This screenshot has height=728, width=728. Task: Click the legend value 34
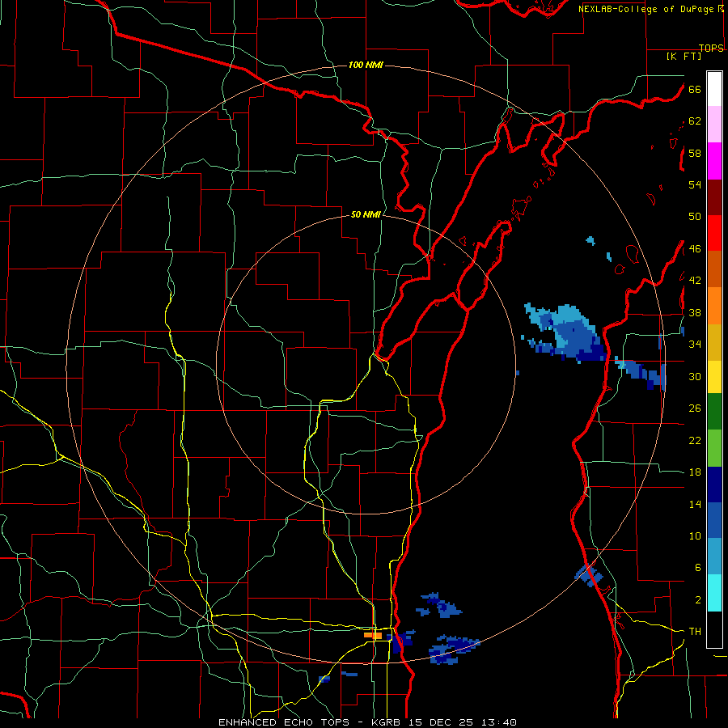click(x=695, y=344)
